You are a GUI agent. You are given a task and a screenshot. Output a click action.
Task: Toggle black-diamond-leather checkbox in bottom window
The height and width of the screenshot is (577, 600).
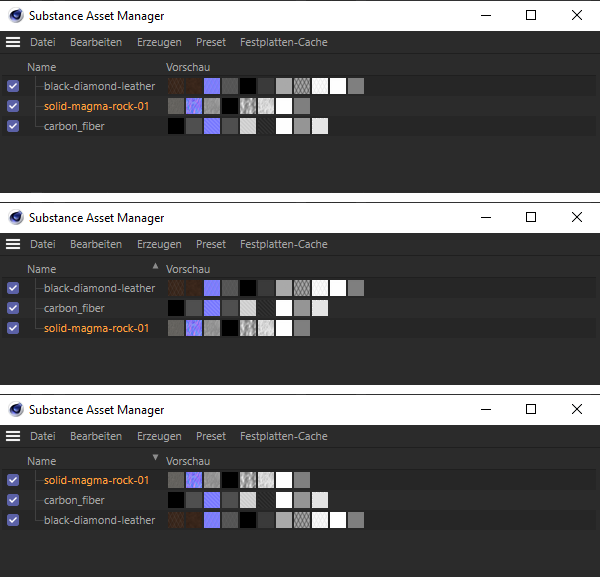coord(13,520)
